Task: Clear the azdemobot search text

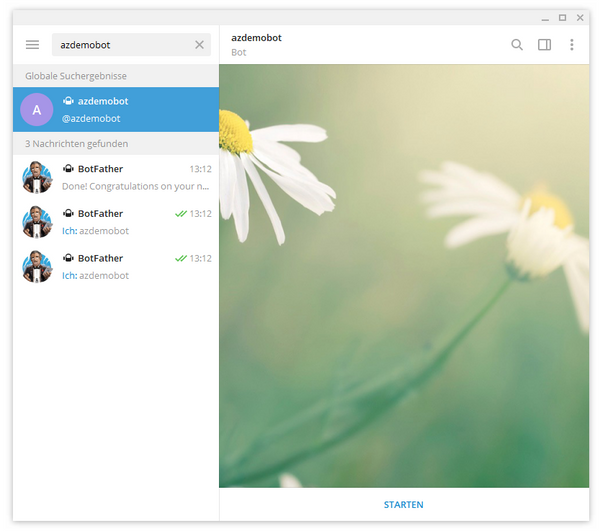Action: 199,45
